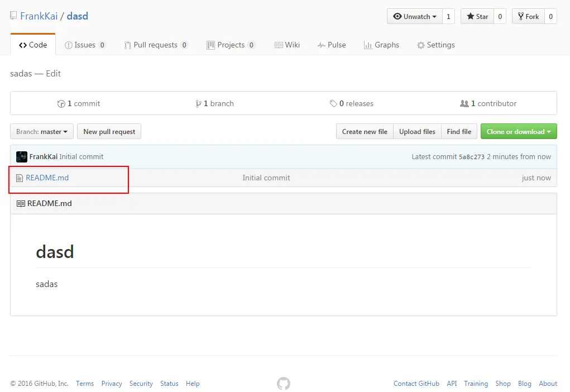Image resolution: width=570 pixels, height=392 pixels.
Task: Open the Projects tab
Action: click(231, 45)
